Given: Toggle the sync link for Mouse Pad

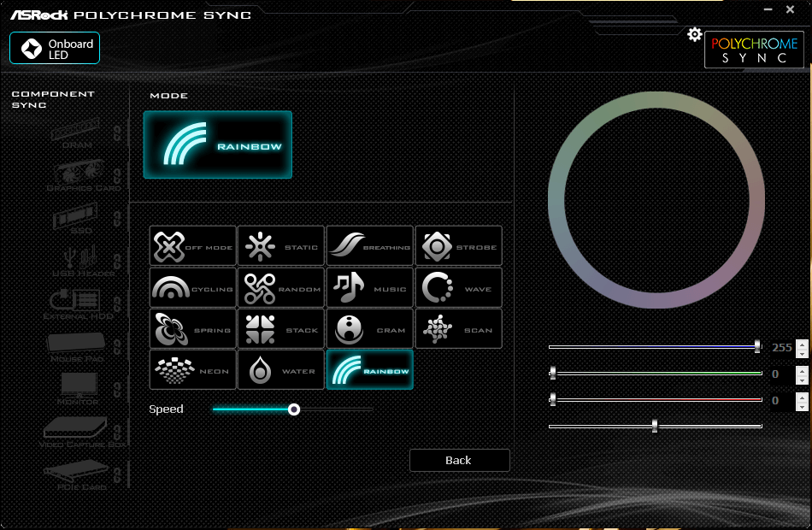Looking at the screenshot, I should click(118, 347).
